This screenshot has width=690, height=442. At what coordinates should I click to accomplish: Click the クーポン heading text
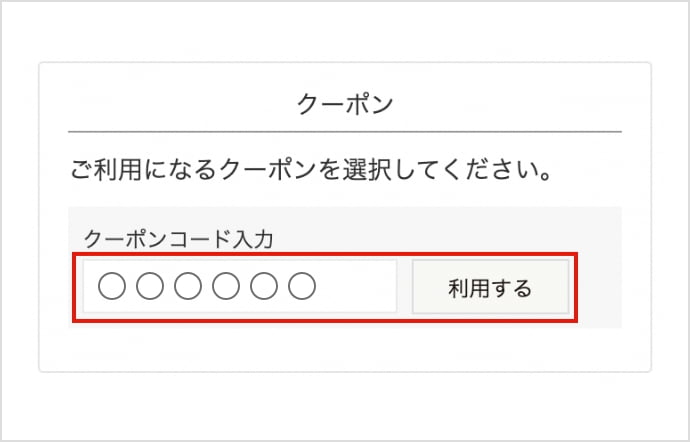pyautogui.click(x=345, y=103)
